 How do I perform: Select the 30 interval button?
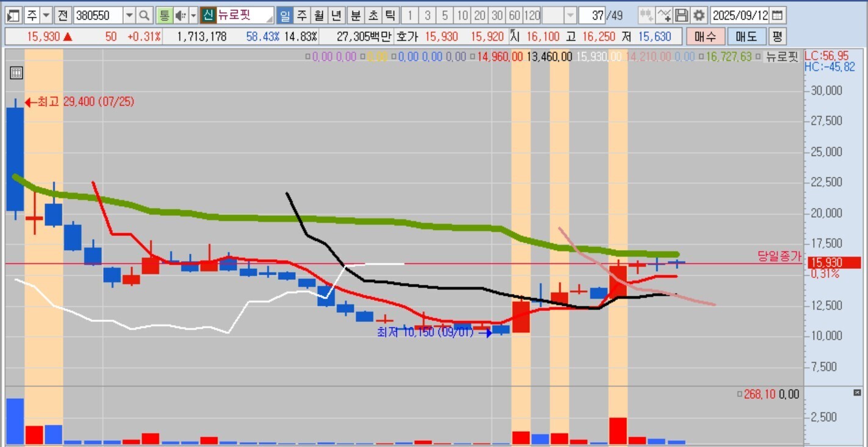click(x=498, y=15)
